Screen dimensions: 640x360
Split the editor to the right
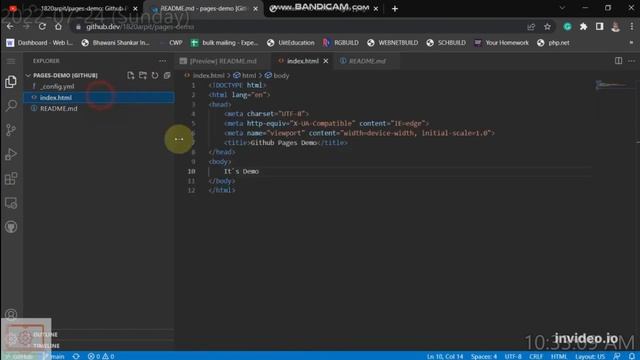click(618, 61)
